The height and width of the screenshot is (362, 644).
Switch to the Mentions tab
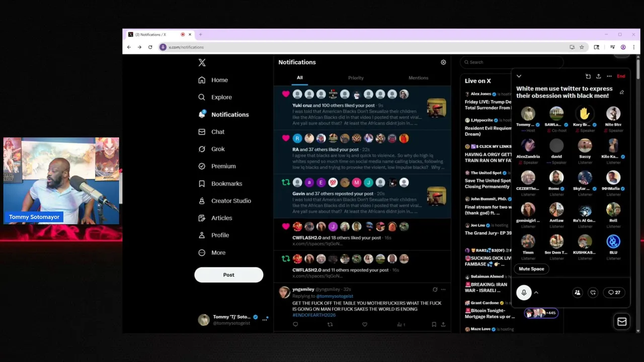(418, 78)
